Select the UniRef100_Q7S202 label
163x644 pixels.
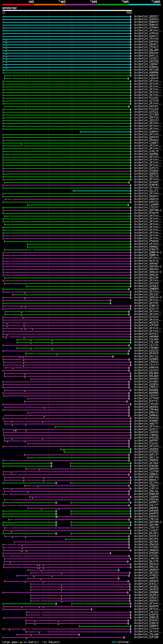(x=146, y=317)
